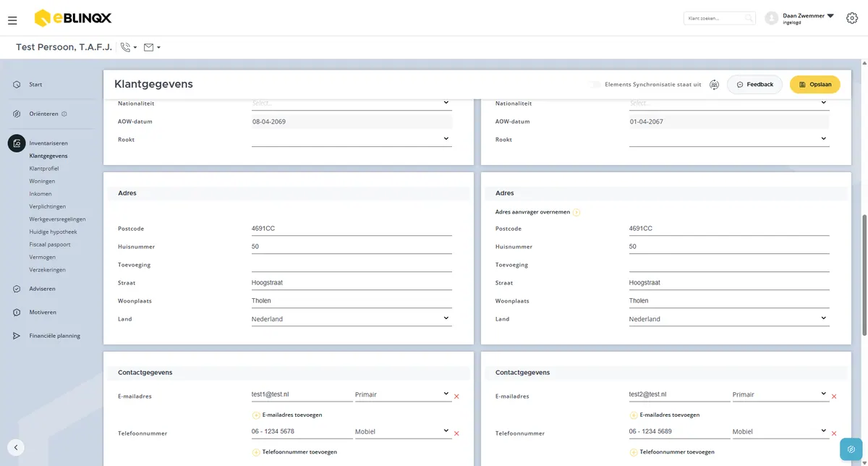Click the Feedback button
868x466 pixels.
pyautogui.click(x=755, y=85)
